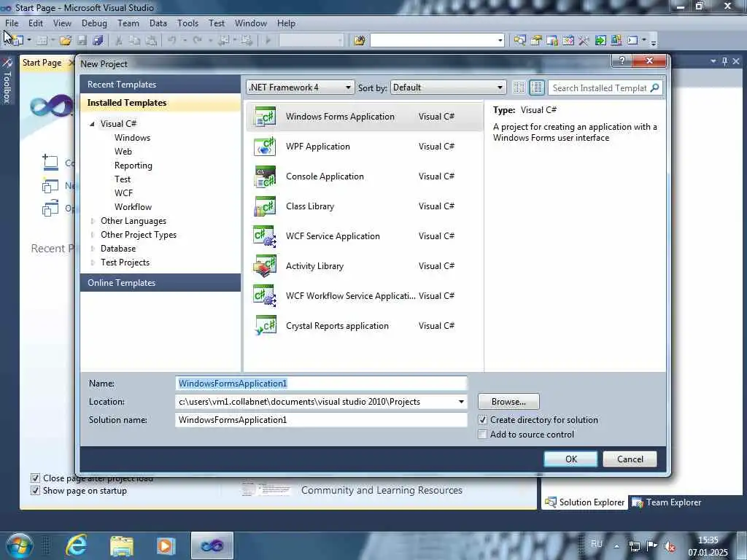Expand the Other Languages tree node
747x560 pixels.
click(93, 221)
